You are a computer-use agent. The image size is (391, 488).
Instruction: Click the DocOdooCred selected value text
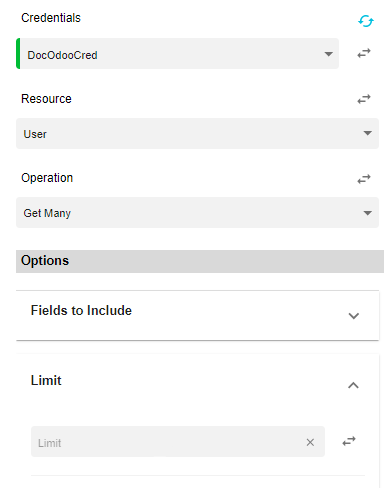coord(62,55)
